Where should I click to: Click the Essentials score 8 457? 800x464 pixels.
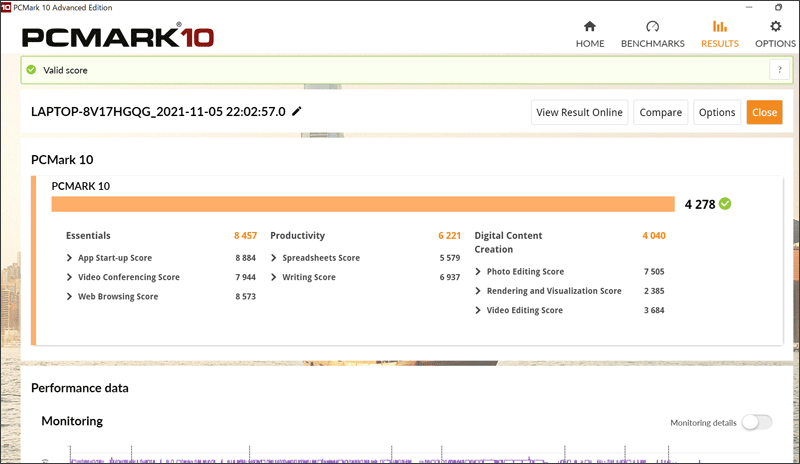click(x=245, y=235)
